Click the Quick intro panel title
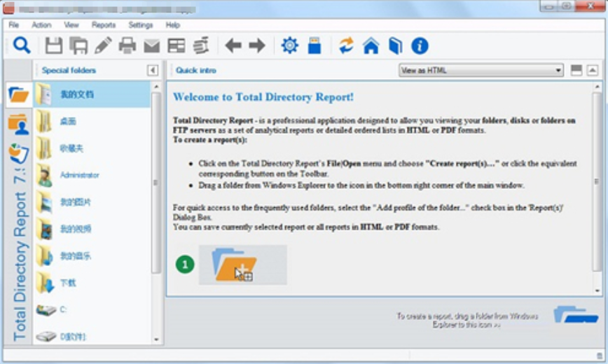Screen dimensions: 608x364 [x=196, y=70]
